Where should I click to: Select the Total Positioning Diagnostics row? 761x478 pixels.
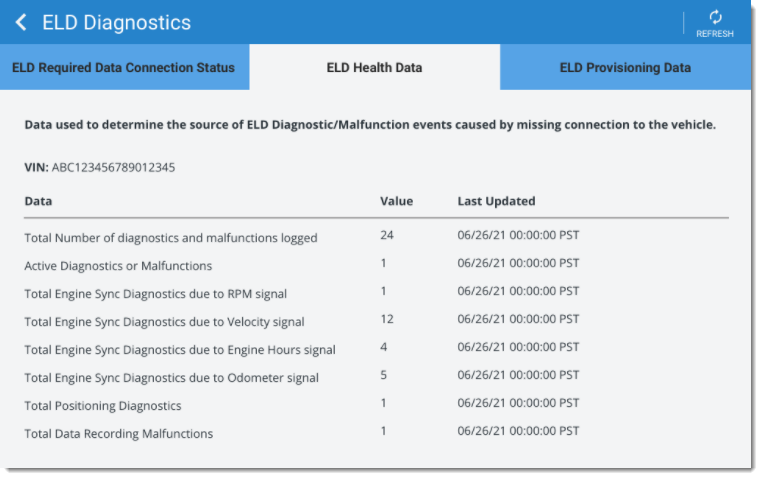pyautogui.click(x=376, y=405)
